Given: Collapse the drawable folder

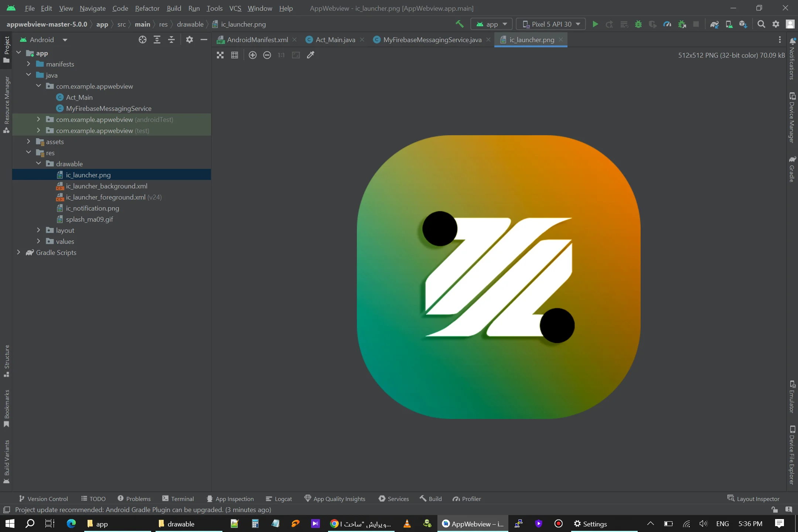Looking at the screenshot, I should pos(38,164).
